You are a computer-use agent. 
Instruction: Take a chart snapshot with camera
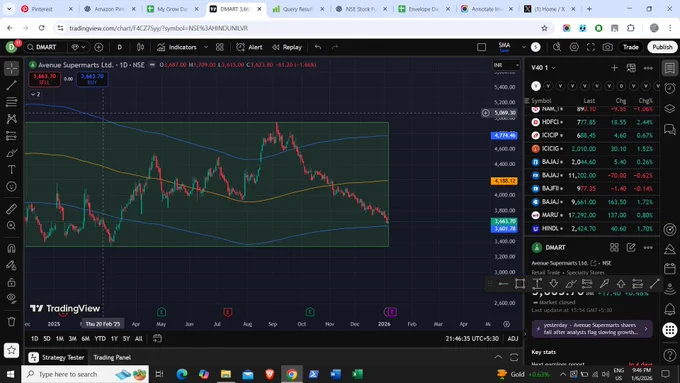pos(608,47)
